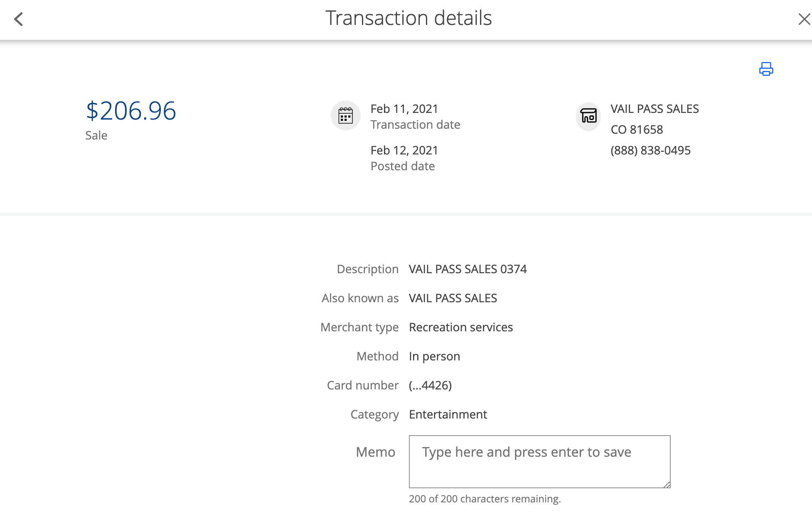The image size is (812, 519).
Task: Click the CO 81658 merchant address
Action: point(637,130)
